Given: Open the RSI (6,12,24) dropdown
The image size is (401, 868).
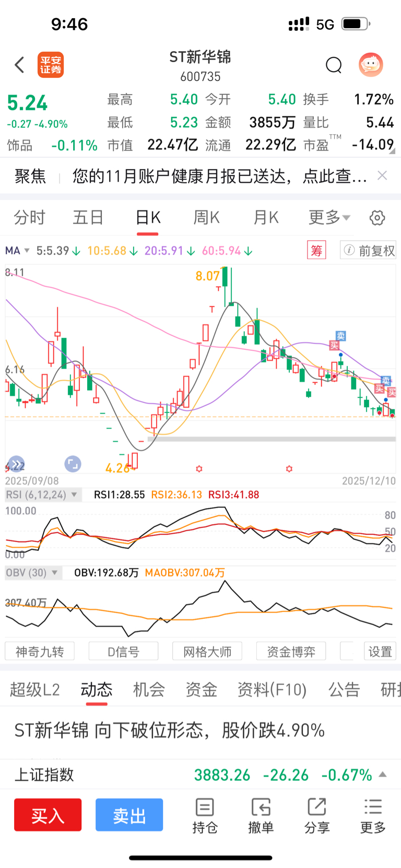Looking at the screenshot, I should pos(43,495).
